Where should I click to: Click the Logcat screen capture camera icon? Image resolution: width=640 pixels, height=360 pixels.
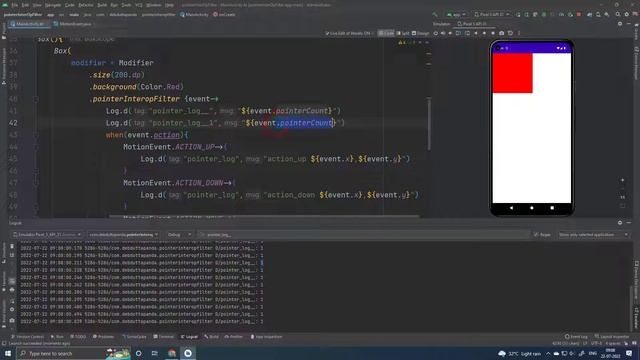tap(12, 320)
